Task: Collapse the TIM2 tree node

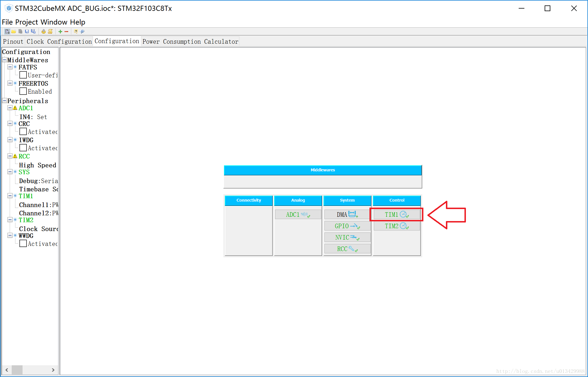Action: pyautogui.click(x=10, y=220)
